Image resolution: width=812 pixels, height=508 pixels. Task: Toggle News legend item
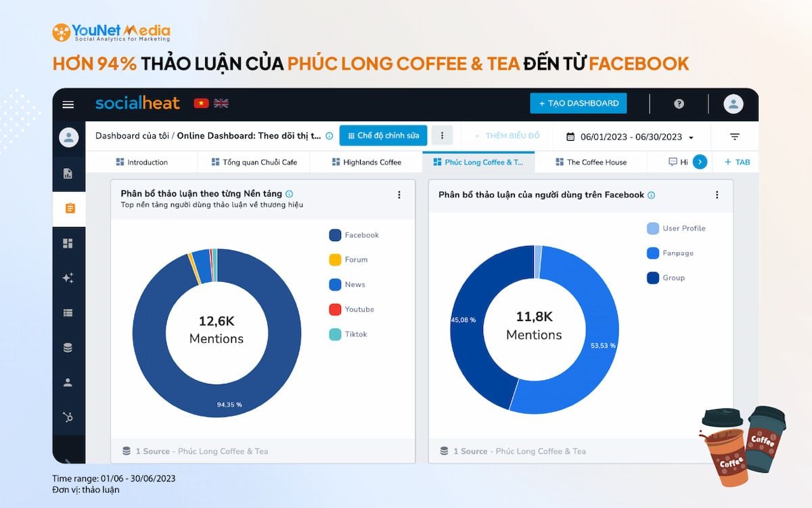347,284
